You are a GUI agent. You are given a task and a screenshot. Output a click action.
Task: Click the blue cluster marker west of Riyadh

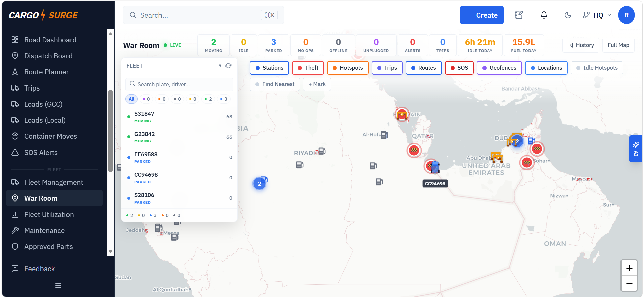pos(259,183)
